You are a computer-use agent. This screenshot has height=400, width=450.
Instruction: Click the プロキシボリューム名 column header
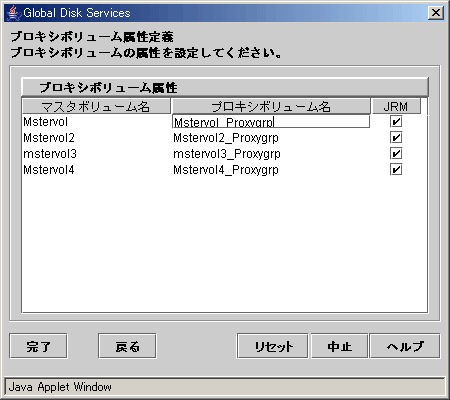pyautogui.click(x=271, y=106)
